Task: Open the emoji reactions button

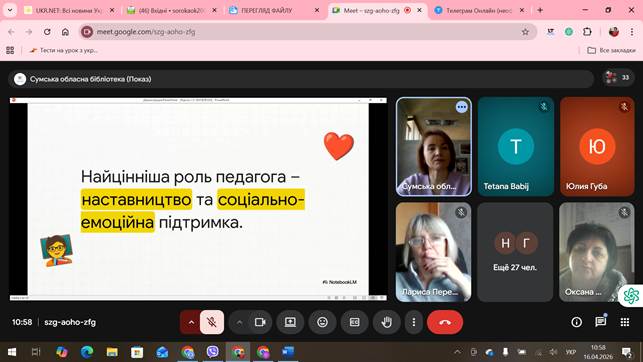Action: point(323,322)
